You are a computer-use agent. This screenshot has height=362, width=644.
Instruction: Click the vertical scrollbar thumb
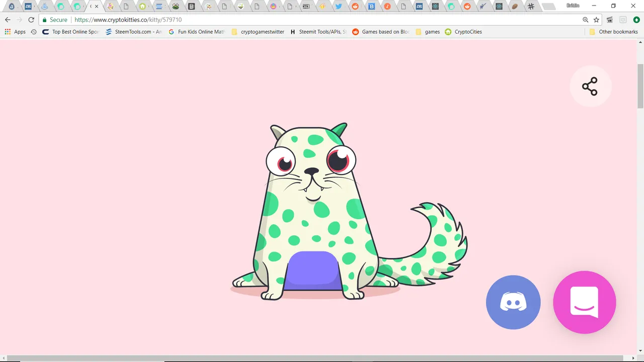pos(640,85)
